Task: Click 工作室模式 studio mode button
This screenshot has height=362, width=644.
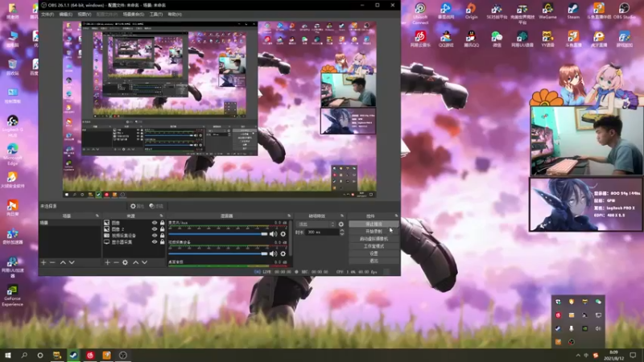Action: pos(374,246)
